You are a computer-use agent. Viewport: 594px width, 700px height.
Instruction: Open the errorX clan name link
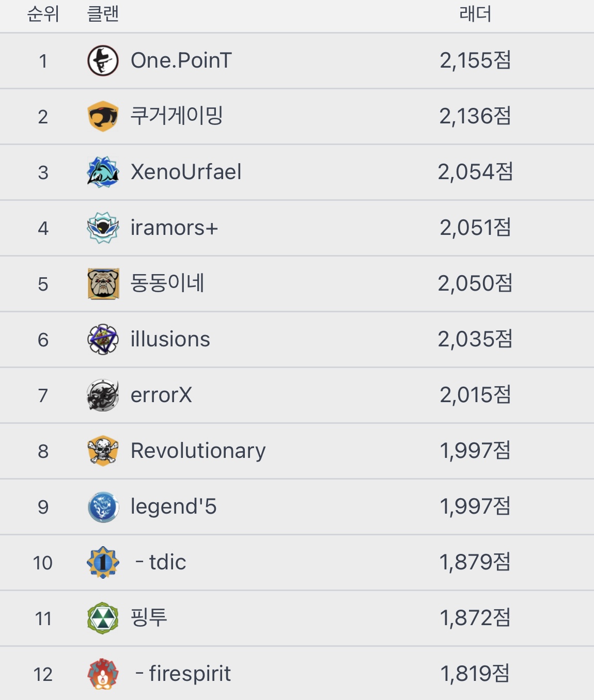(x=161, y=395)
